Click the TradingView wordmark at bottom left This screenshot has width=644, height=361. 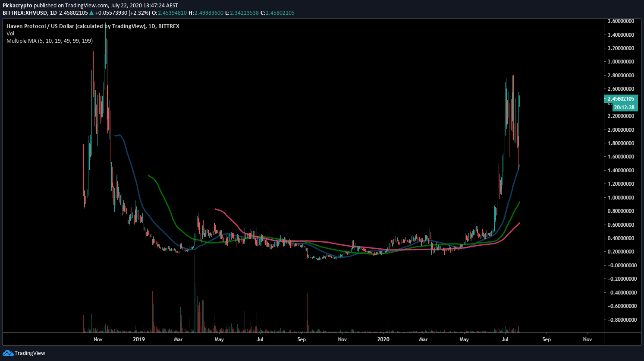point(30,353)
